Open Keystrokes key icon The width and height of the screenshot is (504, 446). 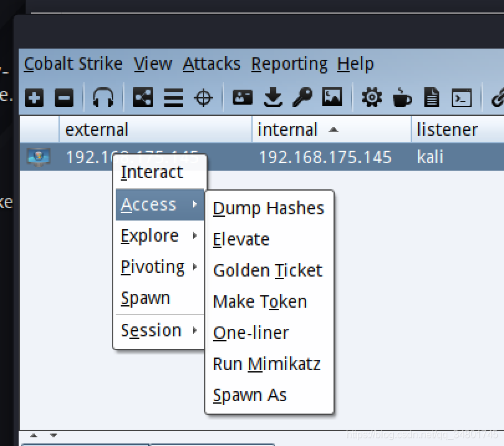tap(302, 97)
